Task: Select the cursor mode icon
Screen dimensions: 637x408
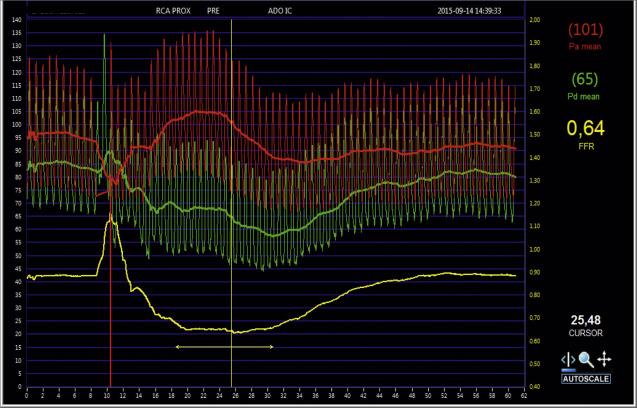Action: click(x=568, y=360)
